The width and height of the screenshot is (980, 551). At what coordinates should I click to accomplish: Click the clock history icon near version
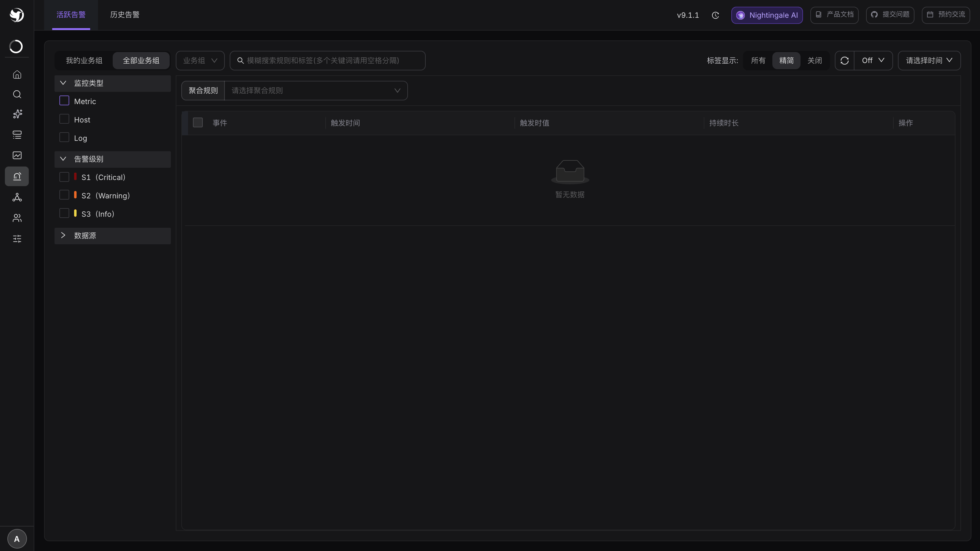click(715, 15)
